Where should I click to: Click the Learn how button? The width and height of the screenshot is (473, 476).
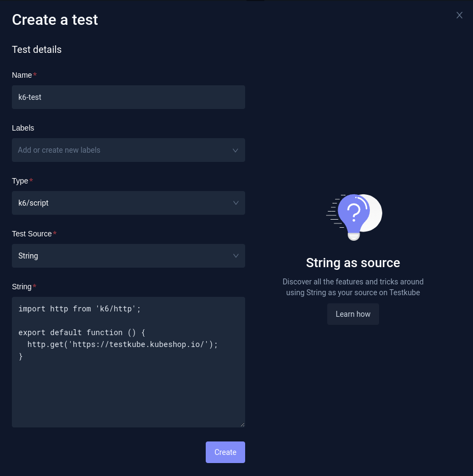pyautogui.click(x=353, y=314)
